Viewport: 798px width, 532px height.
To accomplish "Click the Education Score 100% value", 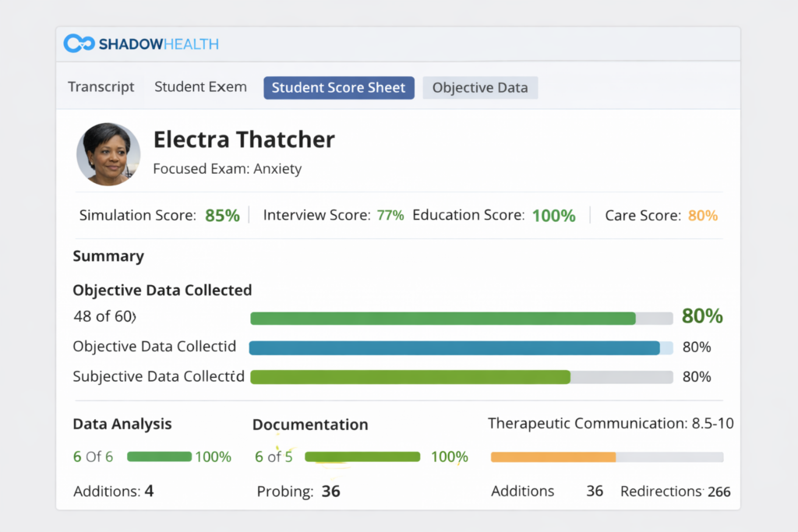I will pos(553,216).
